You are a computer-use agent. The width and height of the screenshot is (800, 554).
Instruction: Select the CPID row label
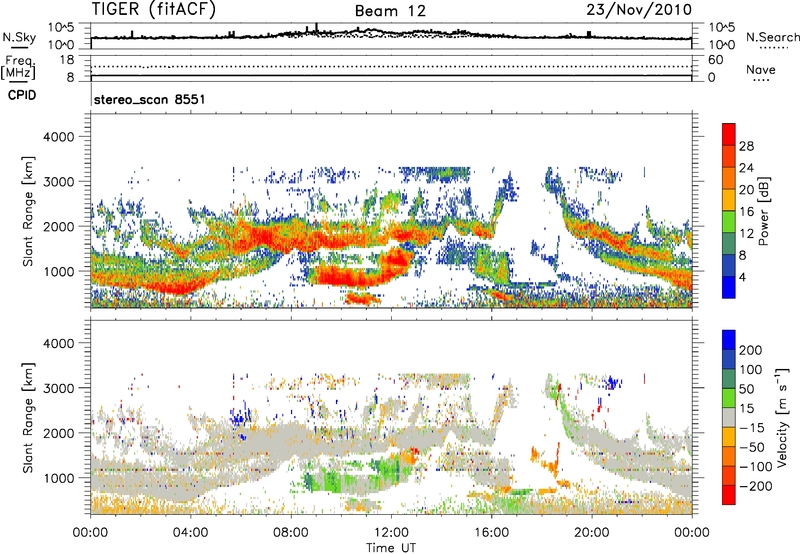22,95
